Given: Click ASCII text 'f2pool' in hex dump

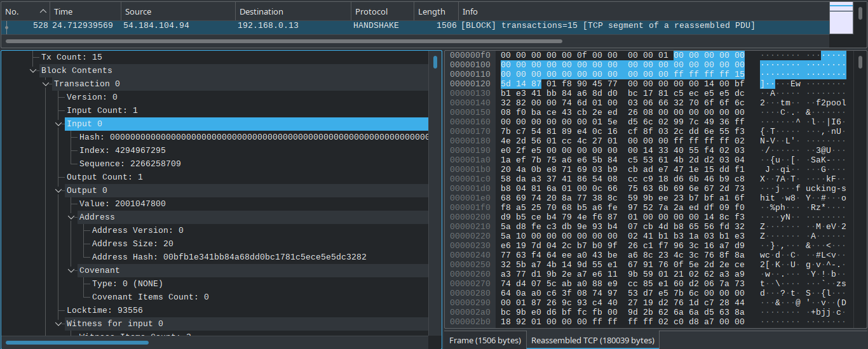Looking at the screenshot, I should 831,103.
